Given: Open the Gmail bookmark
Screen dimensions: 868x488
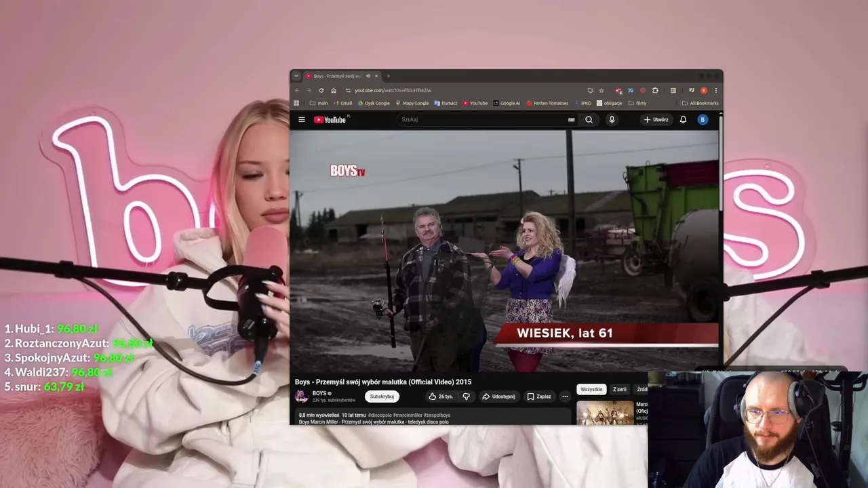Looking at the screenshot, I should click(x=342, y=103).
